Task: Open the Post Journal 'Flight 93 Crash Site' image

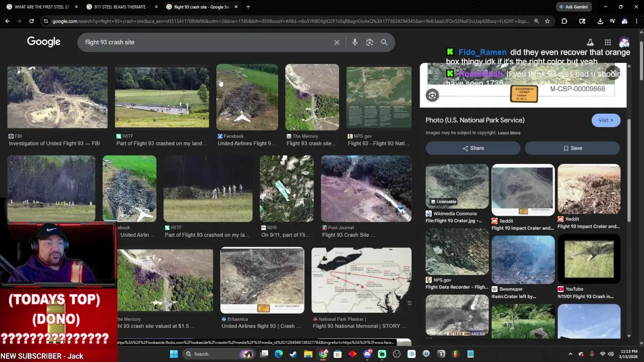Action: click(x=366, y=189)
